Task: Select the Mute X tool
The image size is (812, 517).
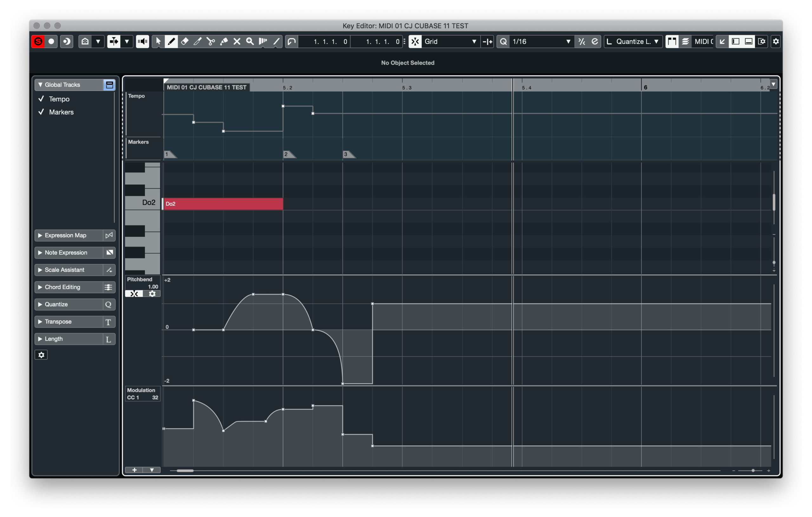Action: coord(237,42)
